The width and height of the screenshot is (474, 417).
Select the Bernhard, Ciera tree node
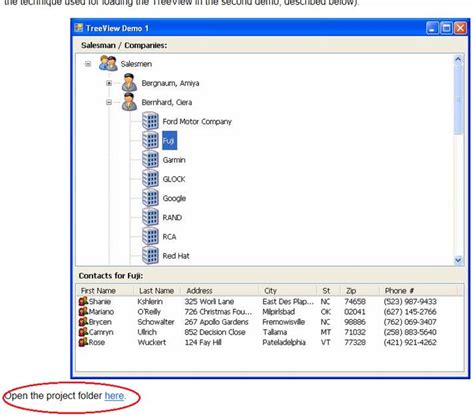167,102
